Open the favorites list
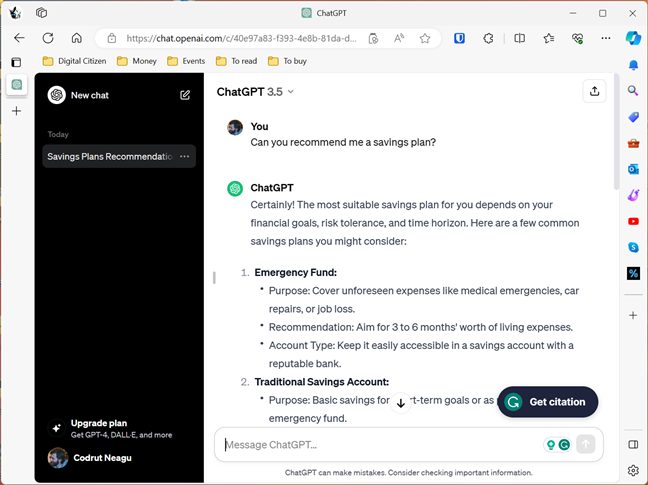 click(x=549, y=38)
